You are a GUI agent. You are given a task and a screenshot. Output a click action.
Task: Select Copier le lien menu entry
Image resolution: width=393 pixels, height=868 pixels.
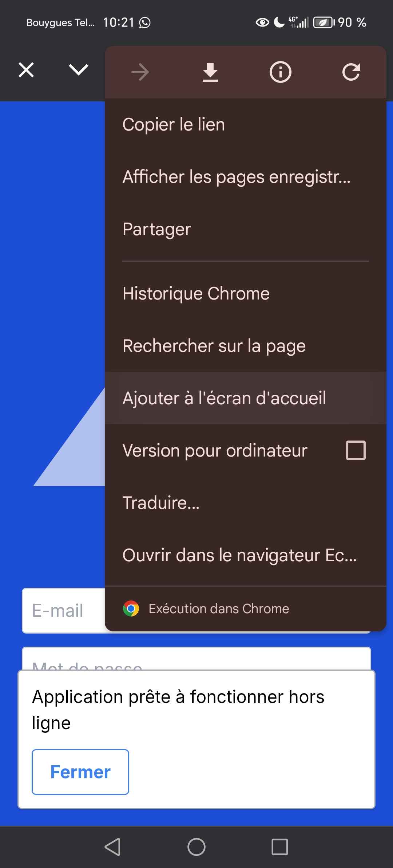246,125
